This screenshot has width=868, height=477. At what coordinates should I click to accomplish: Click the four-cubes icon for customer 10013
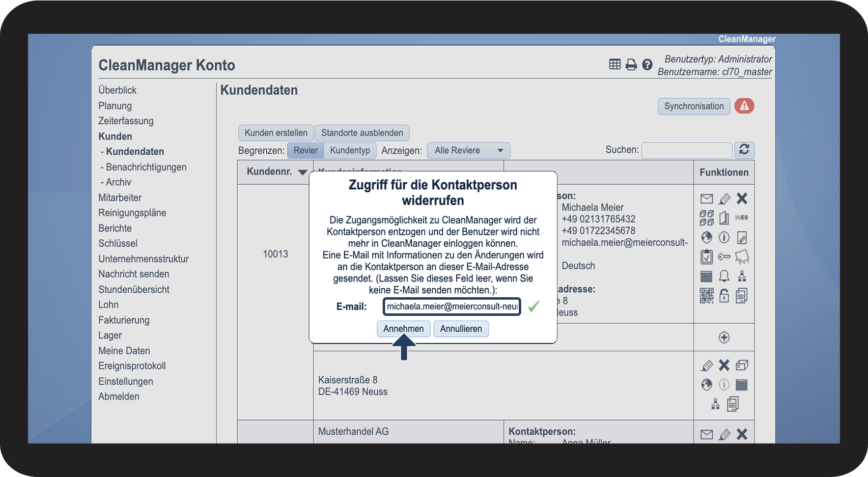pyautogui.click(x=706, y=218)
